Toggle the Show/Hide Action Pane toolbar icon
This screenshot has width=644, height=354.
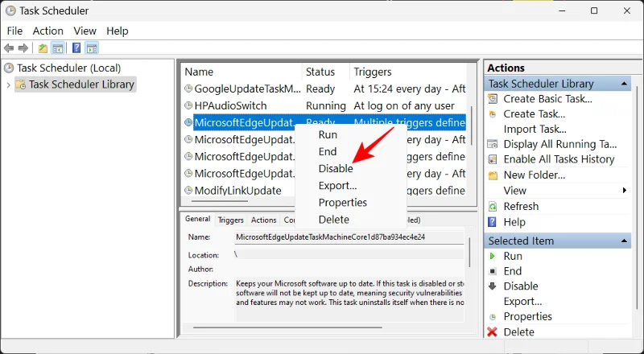92,48
